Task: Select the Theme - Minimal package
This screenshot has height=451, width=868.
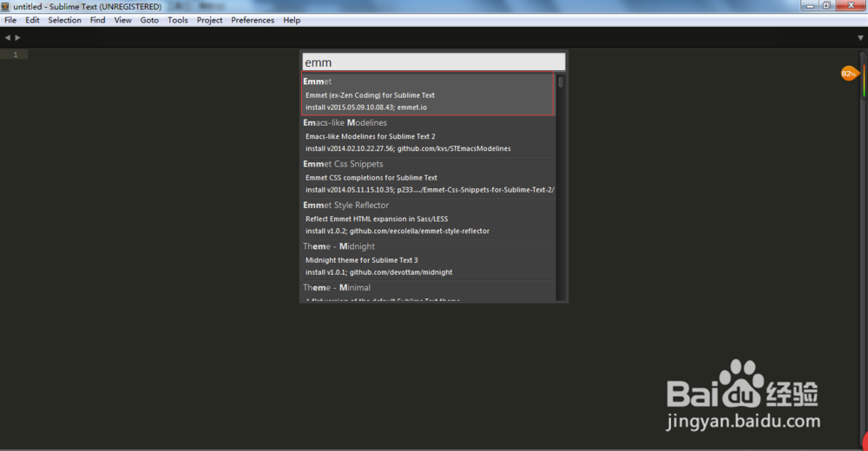Action: click(428, 291)
